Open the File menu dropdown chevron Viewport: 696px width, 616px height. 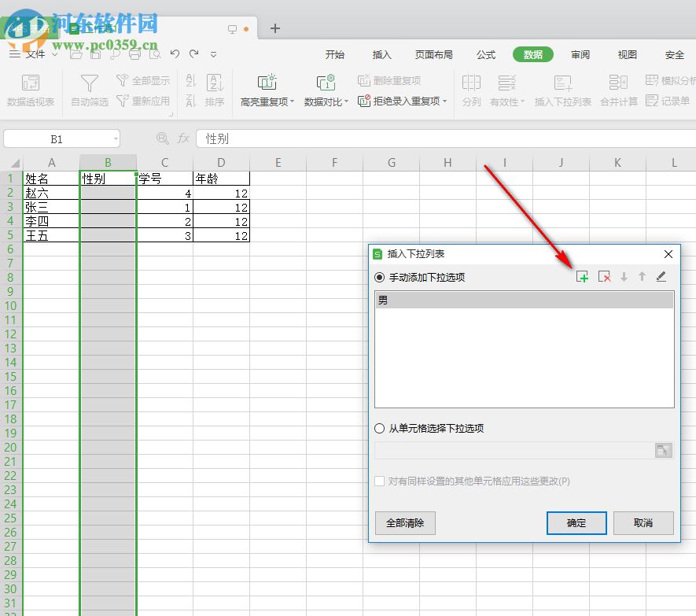[x=54, y=54]
